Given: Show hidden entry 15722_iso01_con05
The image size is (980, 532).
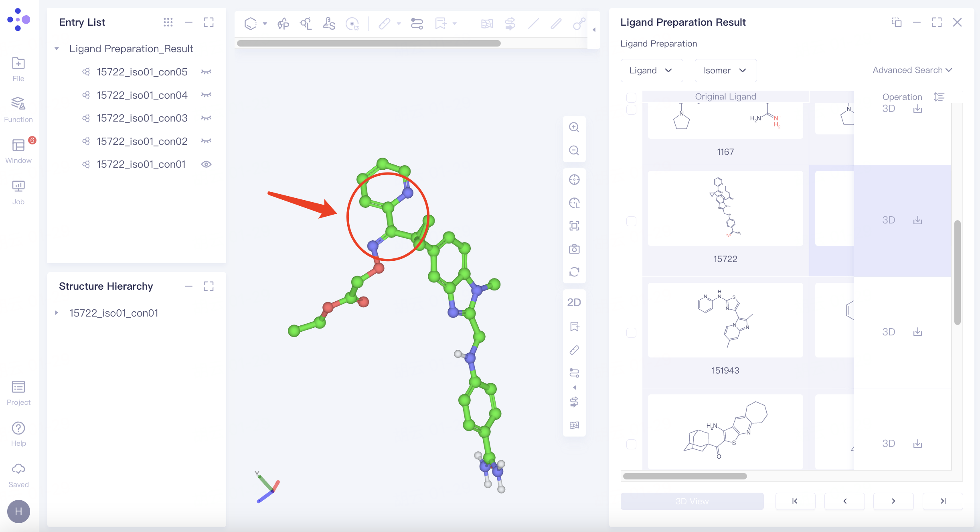Looking at the screenshot, I should (x=206, y=72).
